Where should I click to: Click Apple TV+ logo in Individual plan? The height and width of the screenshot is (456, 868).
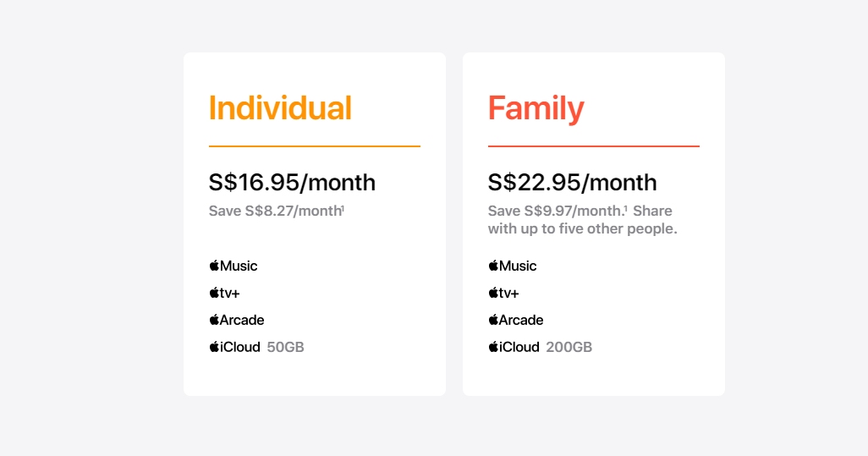(223, 293)
